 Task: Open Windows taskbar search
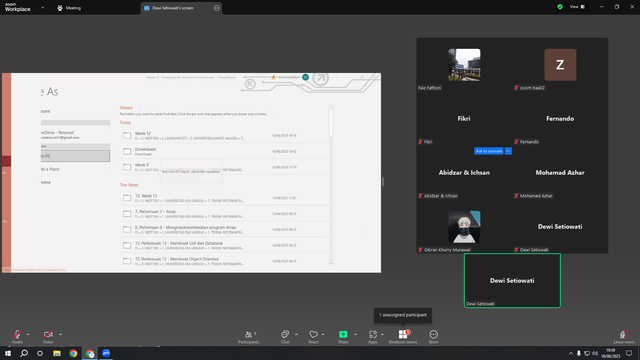coord(24,353)
